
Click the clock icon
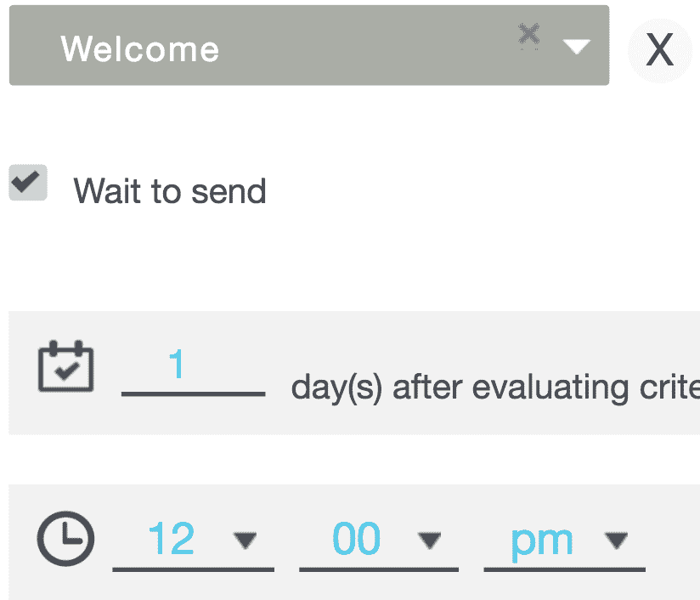[66, 540]
